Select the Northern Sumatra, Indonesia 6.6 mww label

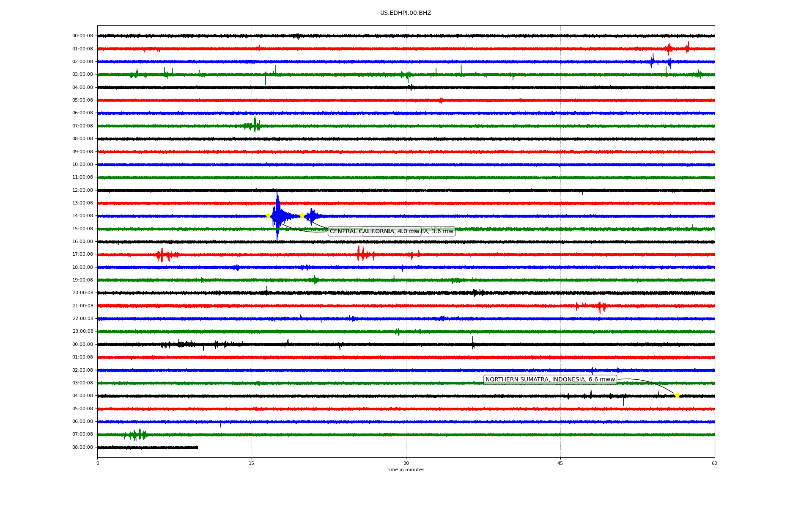point(550,380)
